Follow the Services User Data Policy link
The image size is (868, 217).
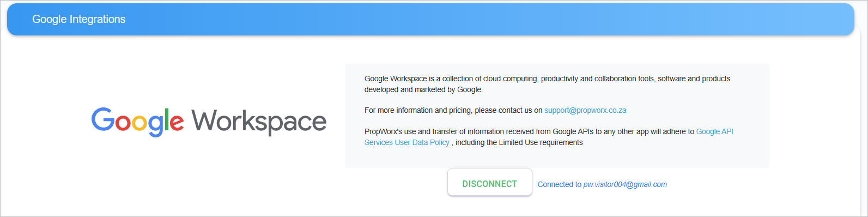(407, 142)
